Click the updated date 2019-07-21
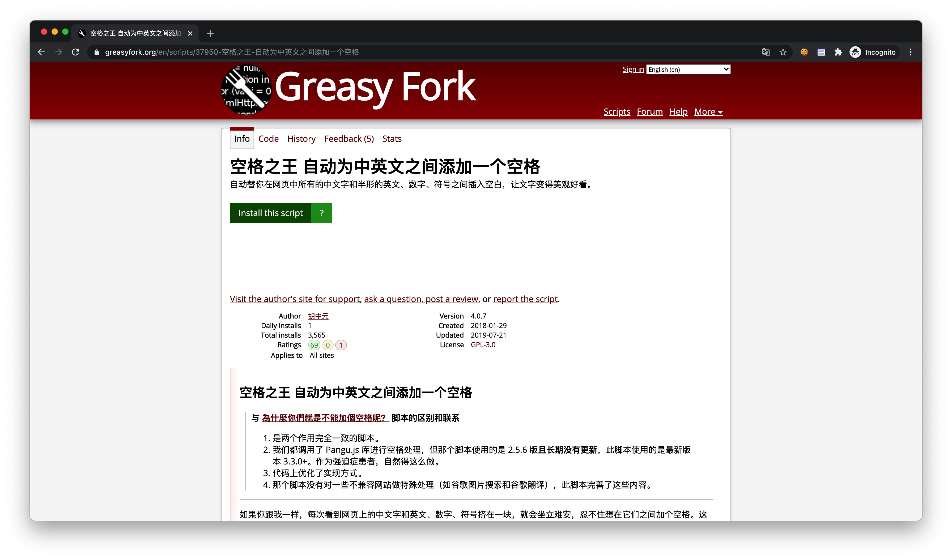Image resolution: width=952 pixels, height=560 pixels. [x=488, y=335]
